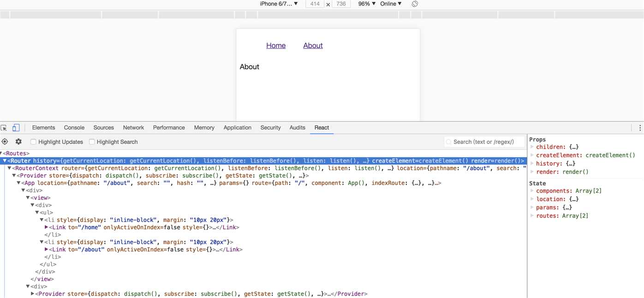The image size is (644, 298).
Task: Select the React tab
Action: [322, 128]
